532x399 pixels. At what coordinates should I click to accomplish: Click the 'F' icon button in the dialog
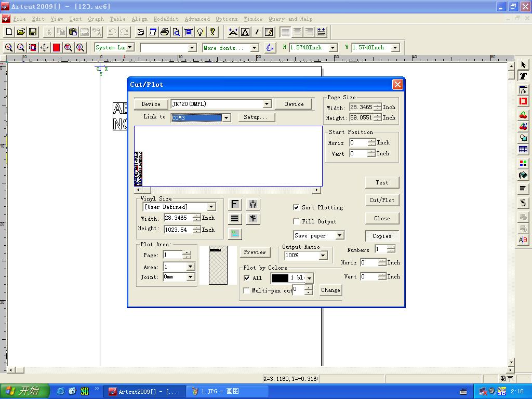coord(235,204)
